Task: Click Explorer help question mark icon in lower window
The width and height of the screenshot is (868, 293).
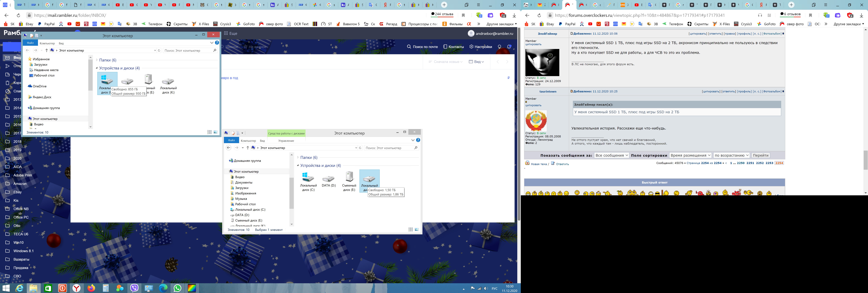Action: coord(418,140)
